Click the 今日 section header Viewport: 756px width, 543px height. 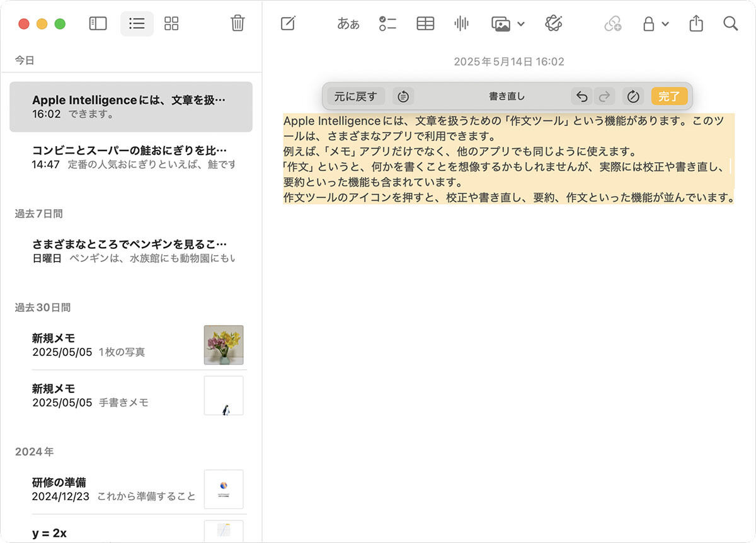(25, 60)
